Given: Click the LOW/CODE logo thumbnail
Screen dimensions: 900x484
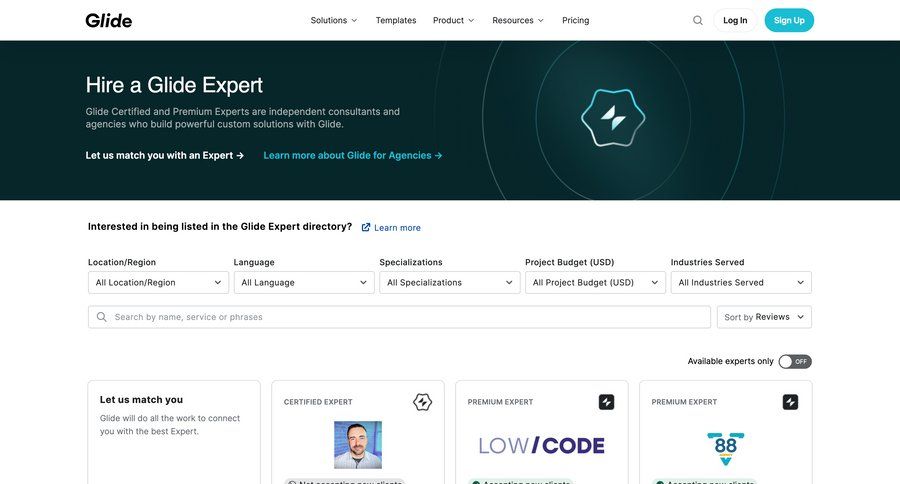Looking at the screenshot, I should 542,446.
